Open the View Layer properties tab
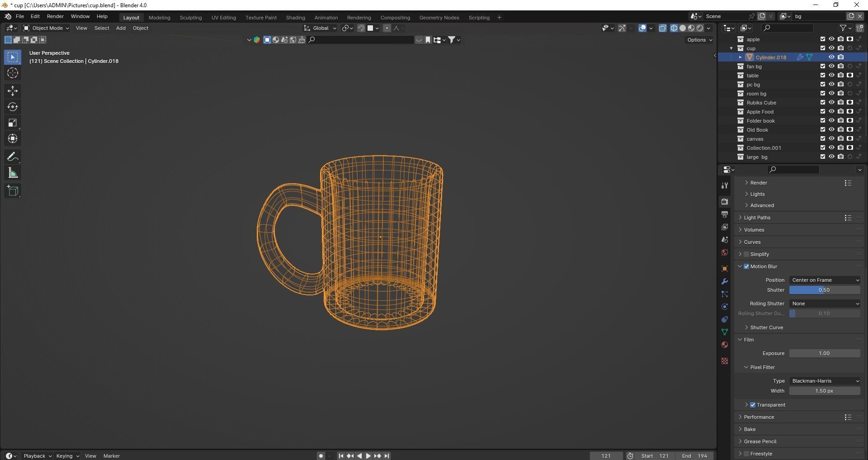The height and width of the screenshot is (460, 868). (x=725, y=227)
